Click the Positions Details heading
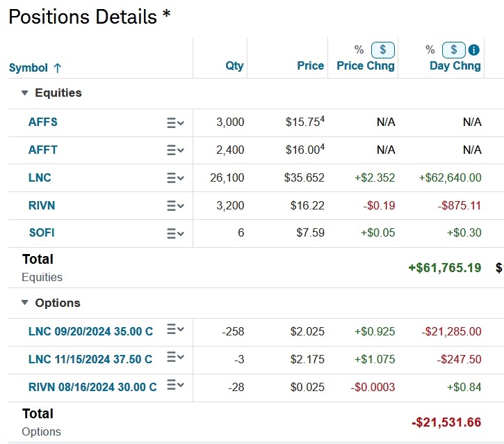This screenshot has height=444, width=504. click(90, 17)
